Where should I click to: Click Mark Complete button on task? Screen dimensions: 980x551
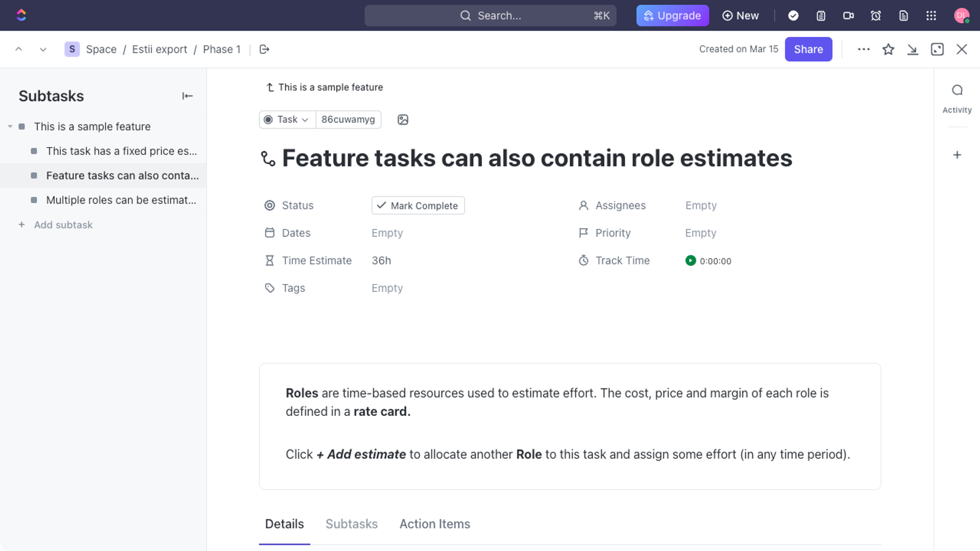pos(417,205)
